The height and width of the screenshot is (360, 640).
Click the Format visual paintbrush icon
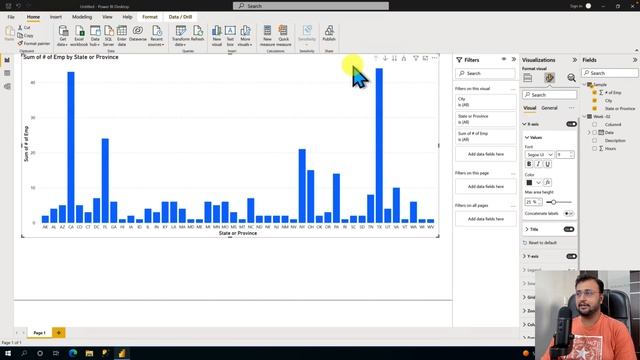tap(549, 78)
